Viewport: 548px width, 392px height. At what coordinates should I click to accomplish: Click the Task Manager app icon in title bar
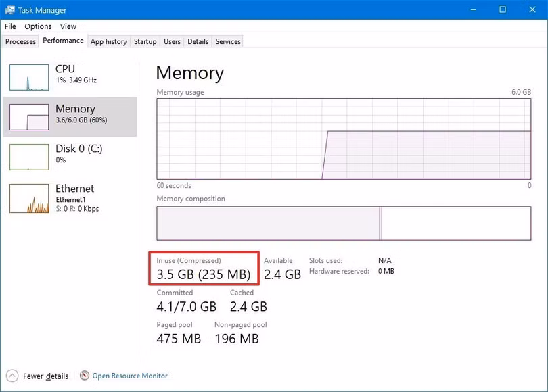click(10, 10)
